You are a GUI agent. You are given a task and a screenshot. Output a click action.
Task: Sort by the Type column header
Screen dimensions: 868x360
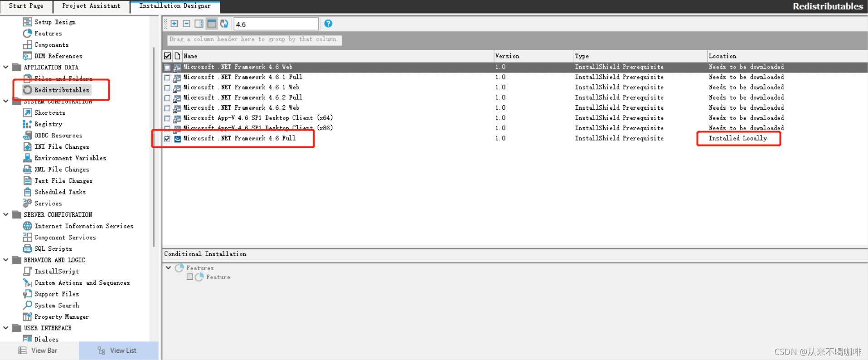tap(640, 56)
